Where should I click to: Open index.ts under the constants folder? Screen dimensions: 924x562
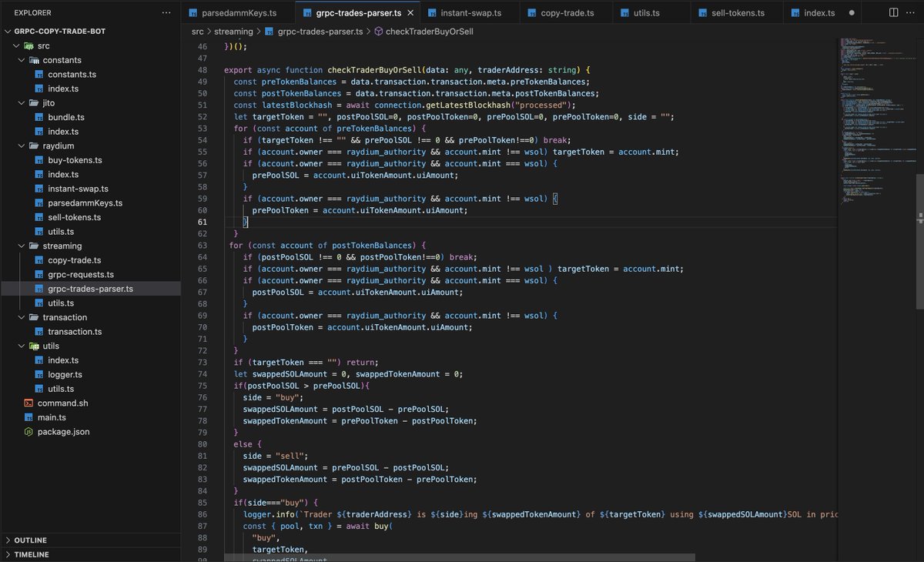tap(63, 89)
